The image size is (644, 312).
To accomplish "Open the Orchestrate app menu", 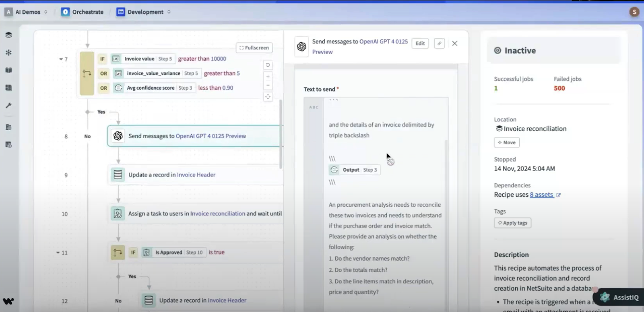I will pos(83,12).
